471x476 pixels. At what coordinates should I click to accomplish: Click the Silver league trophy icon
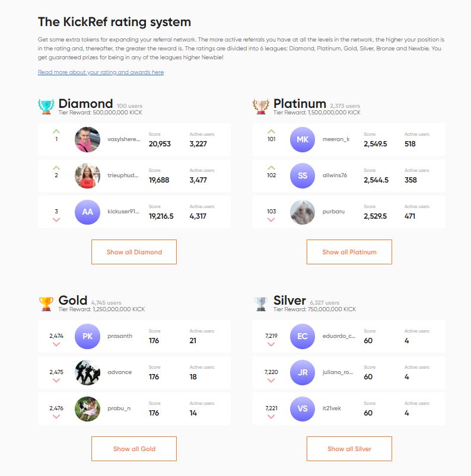pos(261,304)
